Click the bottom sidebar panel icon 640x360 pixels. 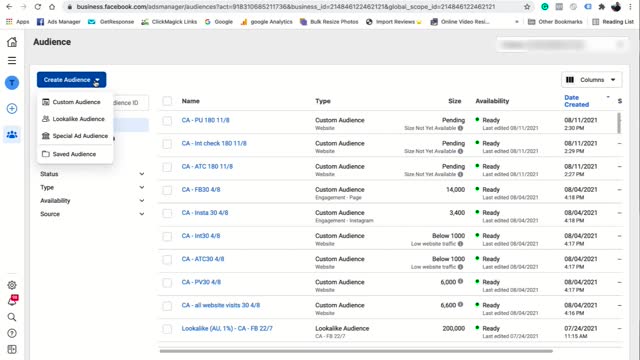tap(12, 349)
